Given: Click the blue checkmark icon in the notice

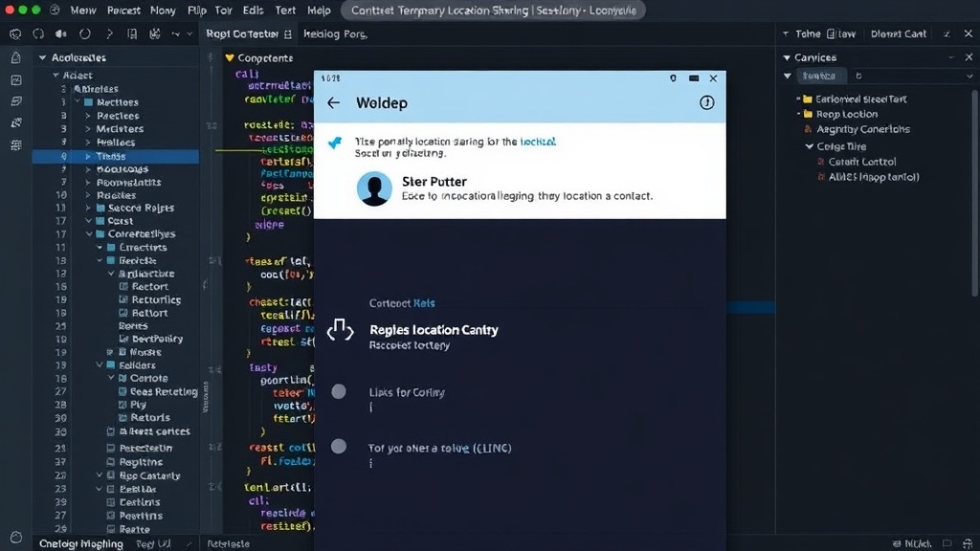Looking at the screenshot, I should [x=335, y=143].
